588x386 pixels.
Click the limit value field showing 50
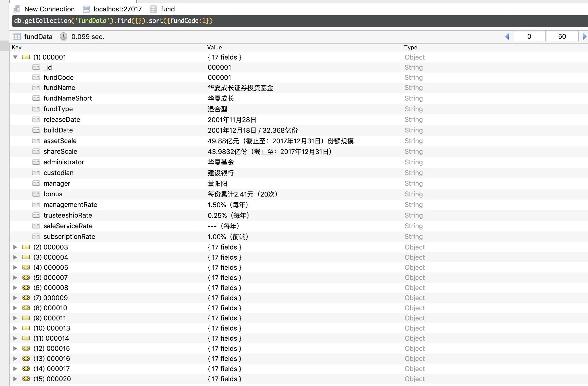click(562, 36)
